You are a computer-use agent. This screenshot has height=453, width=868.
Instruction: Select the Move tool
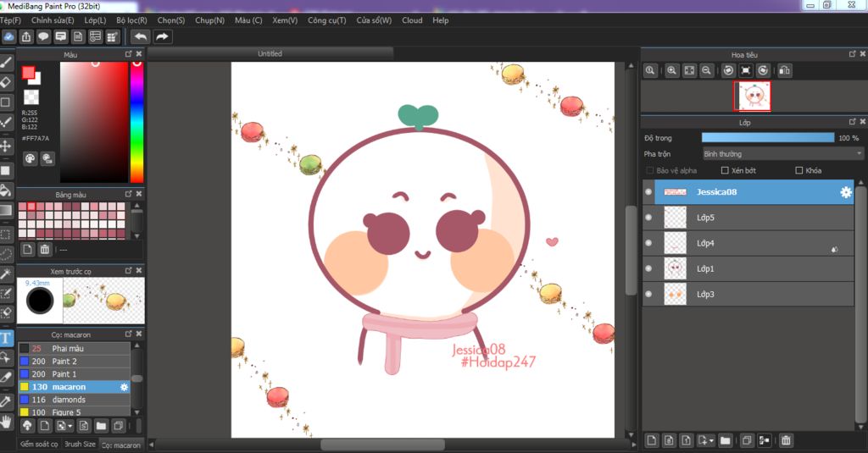6,146
